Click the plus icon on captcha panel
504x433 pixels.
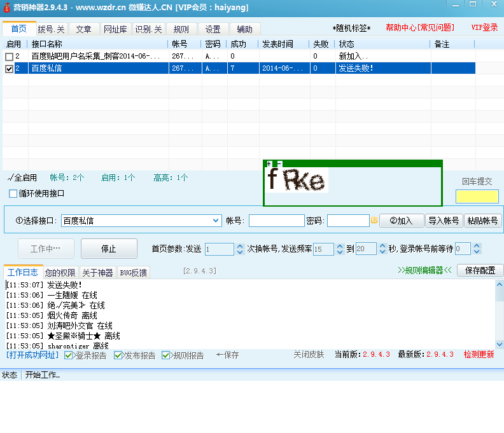(x=269, y=164)
